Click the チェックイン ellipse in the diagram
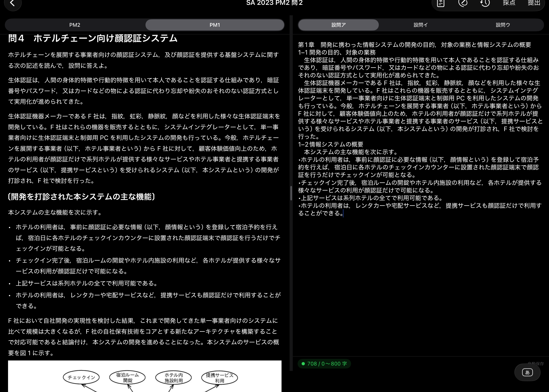Image resolution: width=549 pixels, height=392 pixels. pyautogui.click(x=81, y=377)
